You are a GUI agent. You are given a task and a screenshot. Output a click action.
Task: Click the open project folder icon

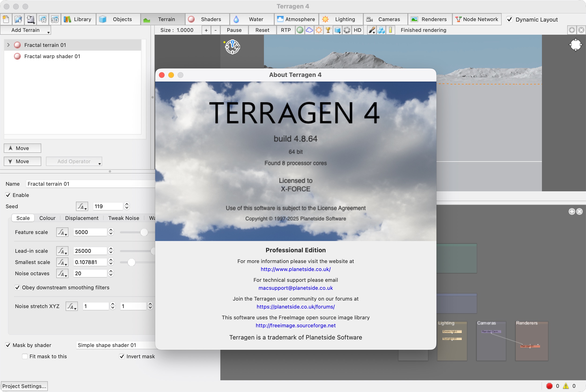click(18, 19)
